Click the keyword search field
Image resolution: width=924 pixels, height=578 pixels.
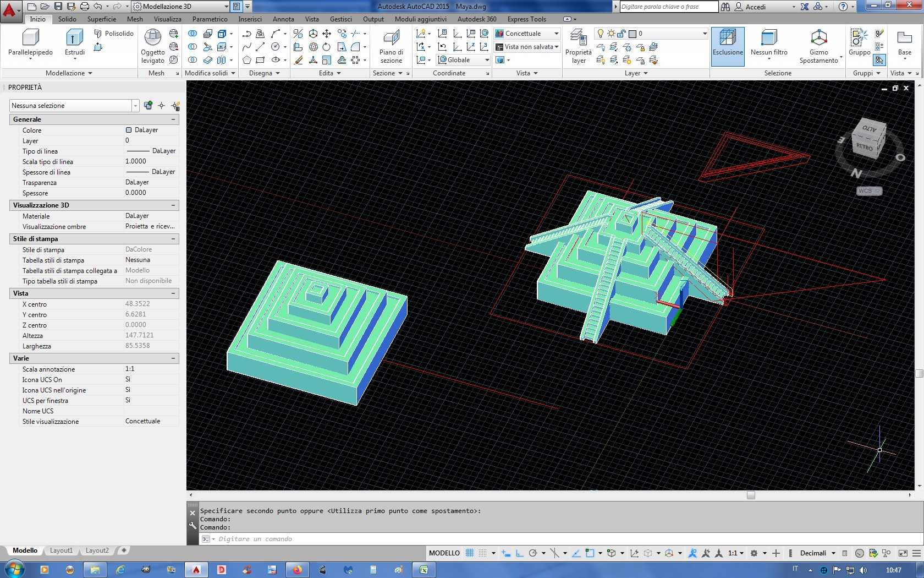pyautogui.click(x=669, y=7)
